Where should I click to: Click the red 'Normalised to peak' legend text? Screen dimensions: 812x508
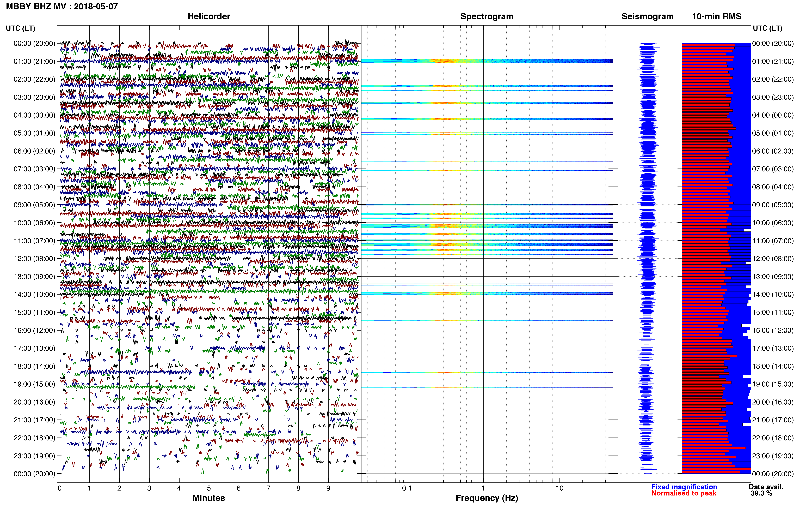[684, 493]
